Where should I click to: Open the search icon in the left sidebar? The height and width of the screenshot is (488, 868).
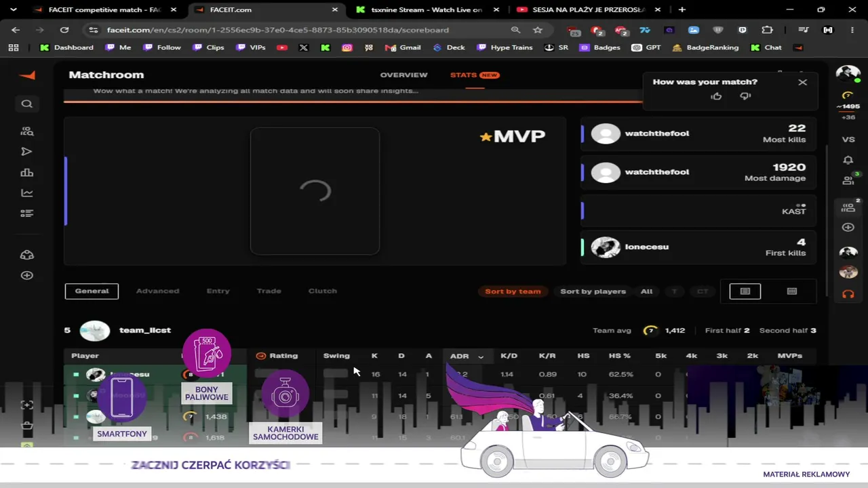[x=27, y=104]
